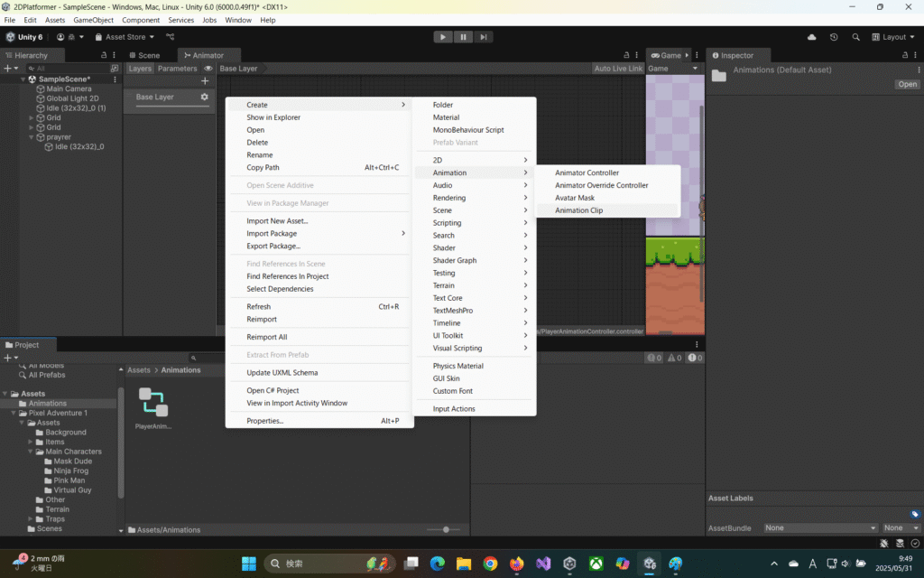Open SampleScene options kebab menu
Screen dimensions: 924x578
point(115,79)
